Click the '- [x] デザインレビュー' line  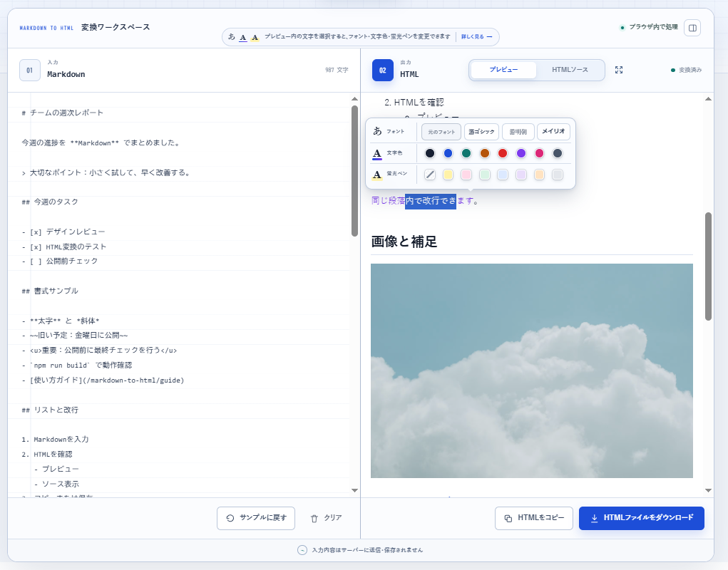tap(63, 232)
